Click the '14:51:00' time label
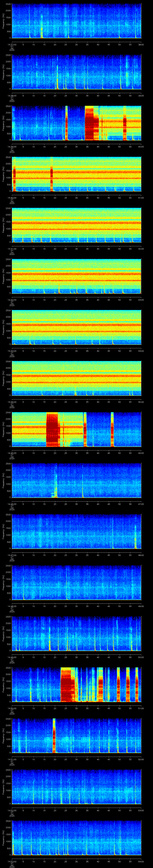 (12, 759)
